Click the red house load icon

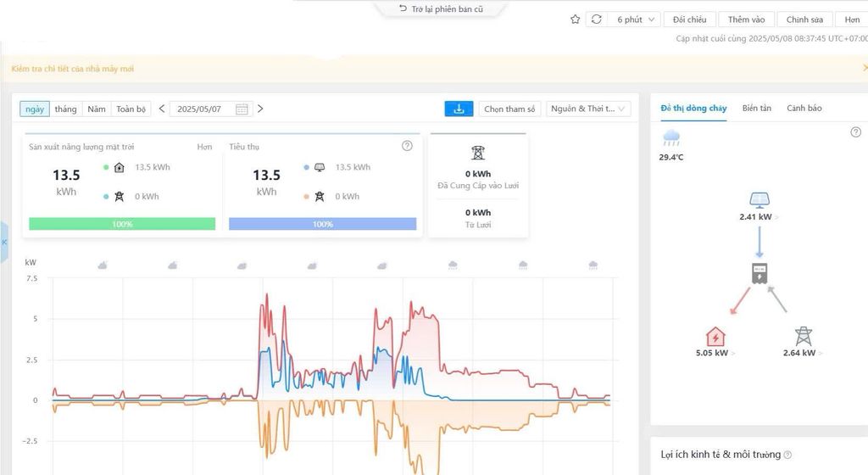[715, 336]
